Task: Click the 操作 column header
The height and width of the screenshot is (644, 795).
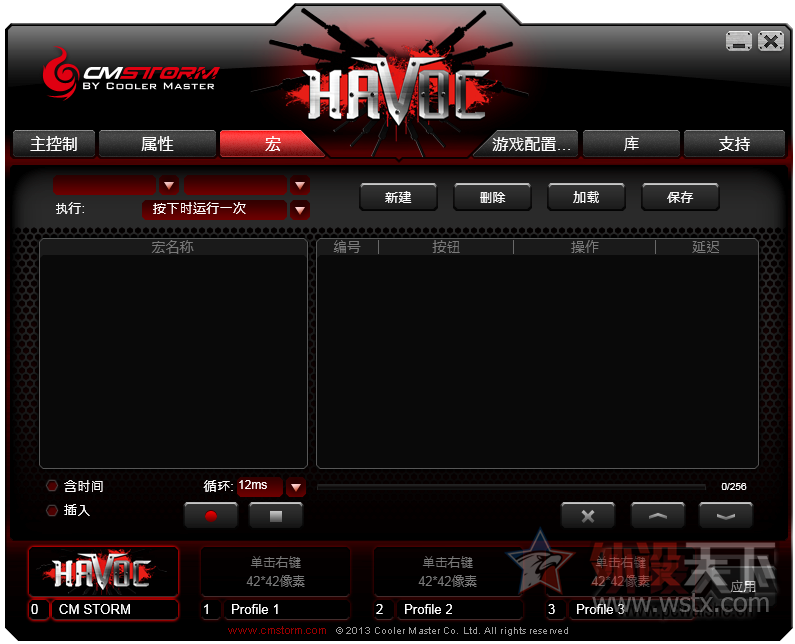Action: pos(585,247)
